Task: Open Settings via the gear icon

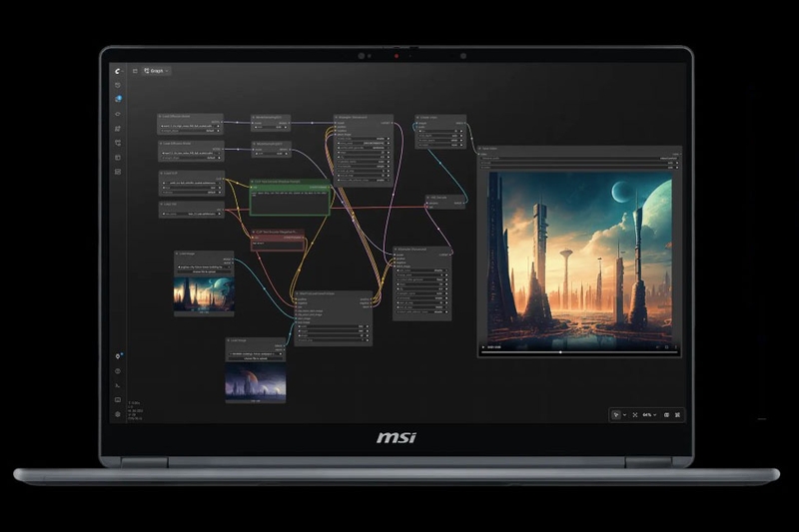Action: coord(118,414)
